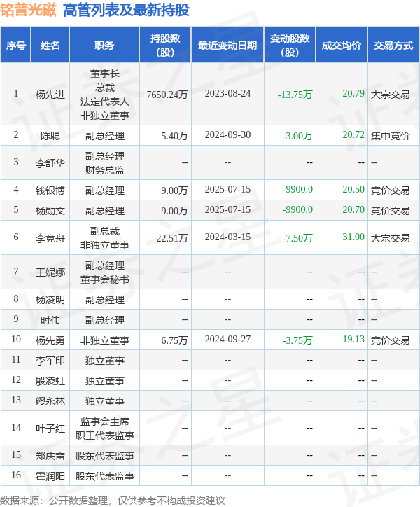Screen dimensions: 420x507
Task: Select the 序号 column header
Action: (16, 46)
